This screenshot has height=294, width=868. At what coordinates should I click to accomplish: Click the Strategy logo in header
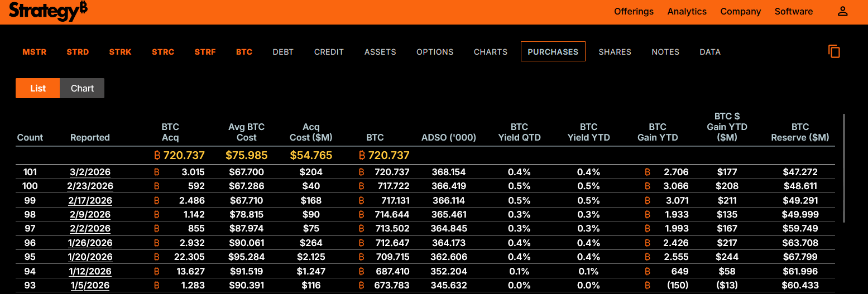pyautogui.click(x=48, y=11)
